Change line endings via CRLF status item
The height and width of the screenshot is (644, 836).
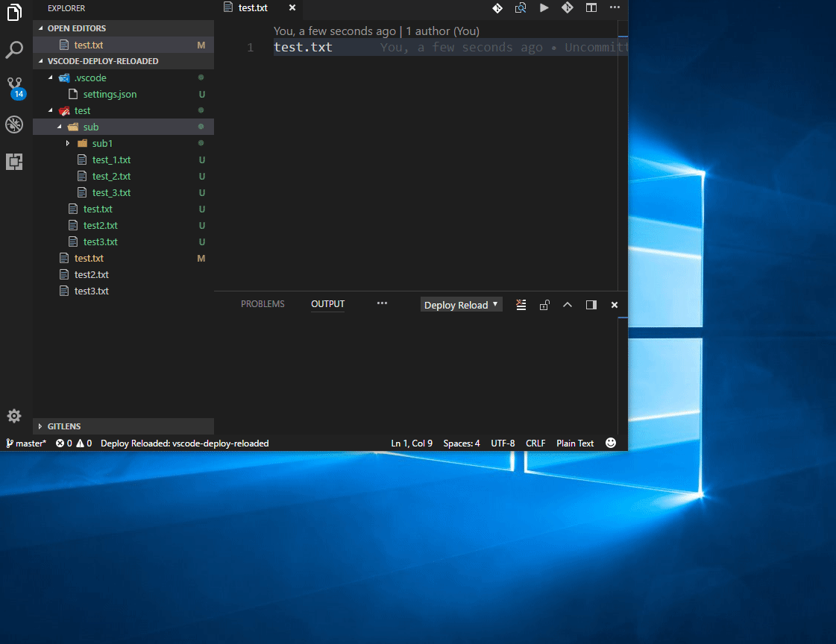(535, 443)
